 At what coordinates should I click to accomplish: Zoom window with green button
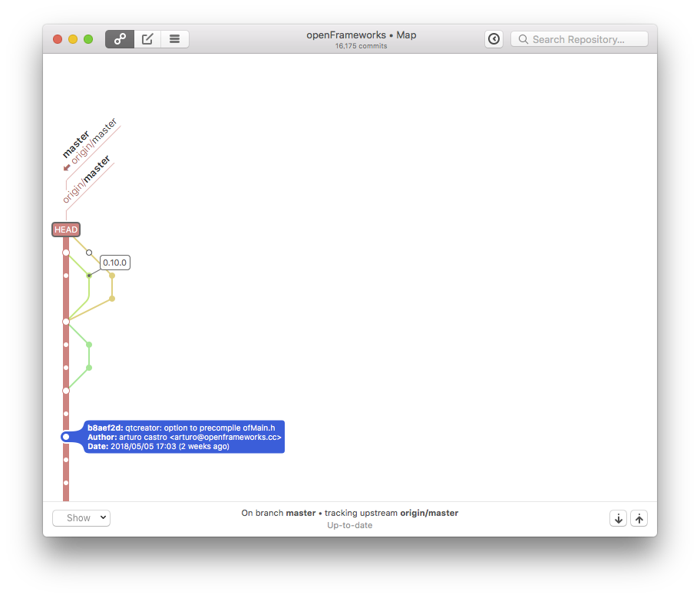[x=88, y=39]
